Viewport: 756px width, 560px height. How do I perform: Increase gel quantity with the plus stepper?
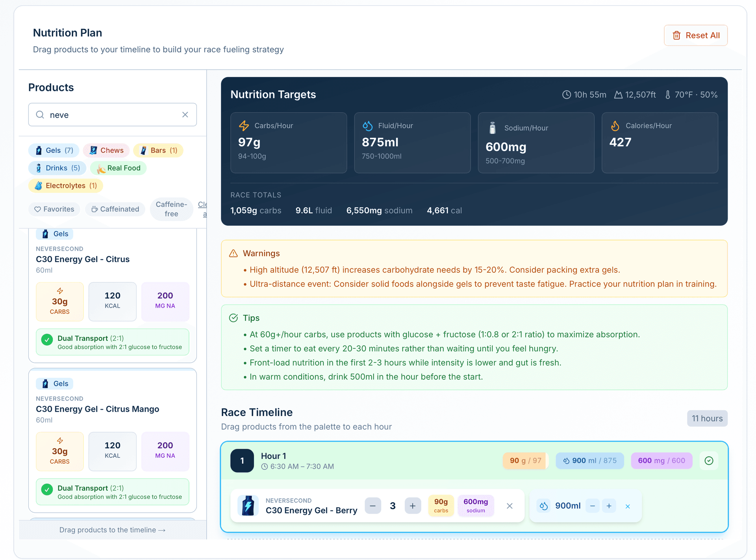click(413, 506)
